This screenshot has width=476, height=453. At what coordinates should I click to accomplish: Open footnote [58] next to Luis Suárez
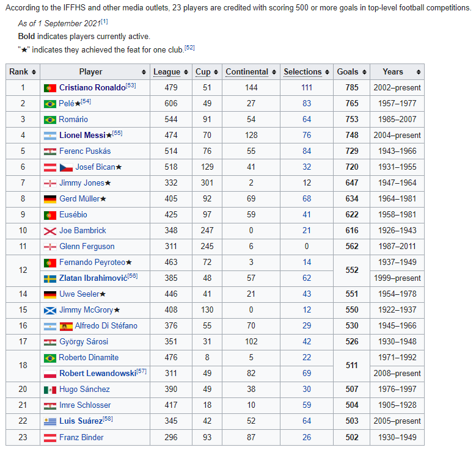108,419
